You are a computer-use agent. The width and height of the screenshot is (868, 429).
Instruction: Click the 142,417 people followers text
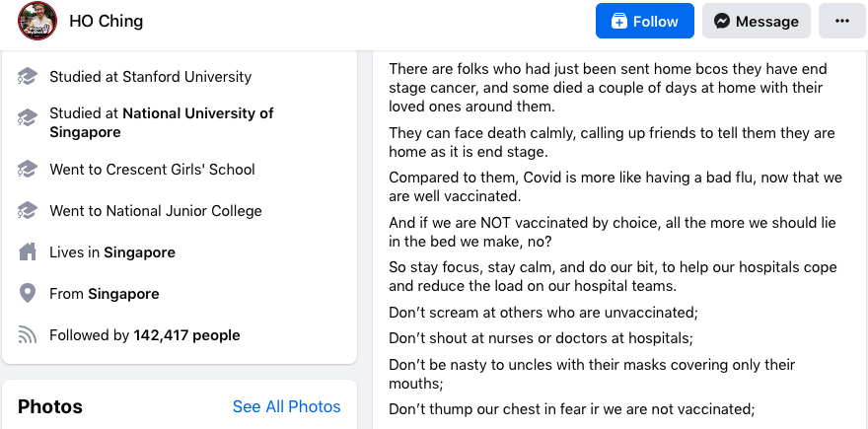point(186,335)
